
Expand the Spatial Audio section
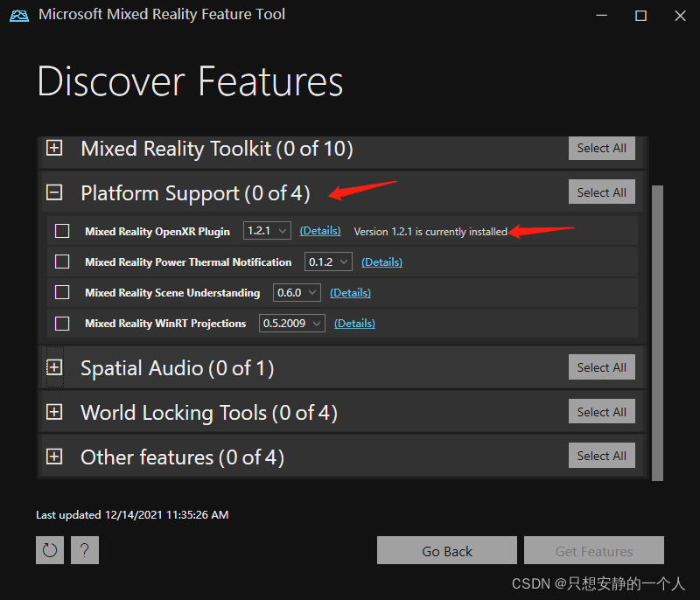click(x=54, y=367)
